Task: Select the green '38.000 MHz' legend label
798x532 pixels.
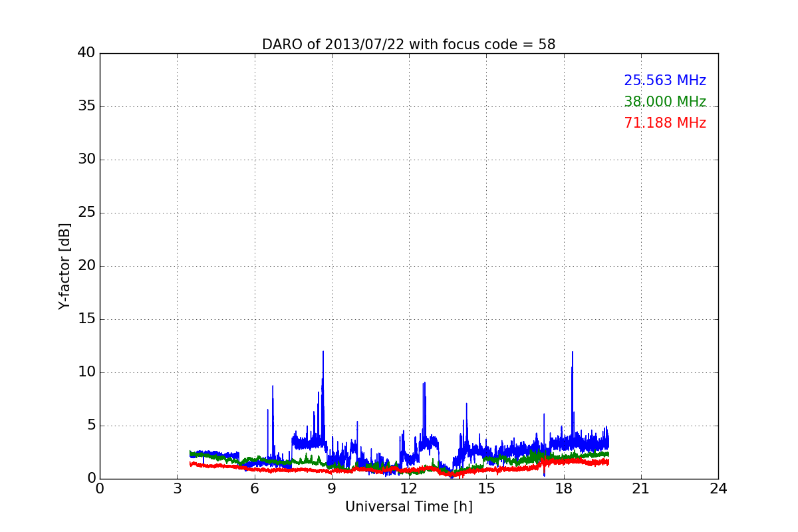Action: point(665,102)
